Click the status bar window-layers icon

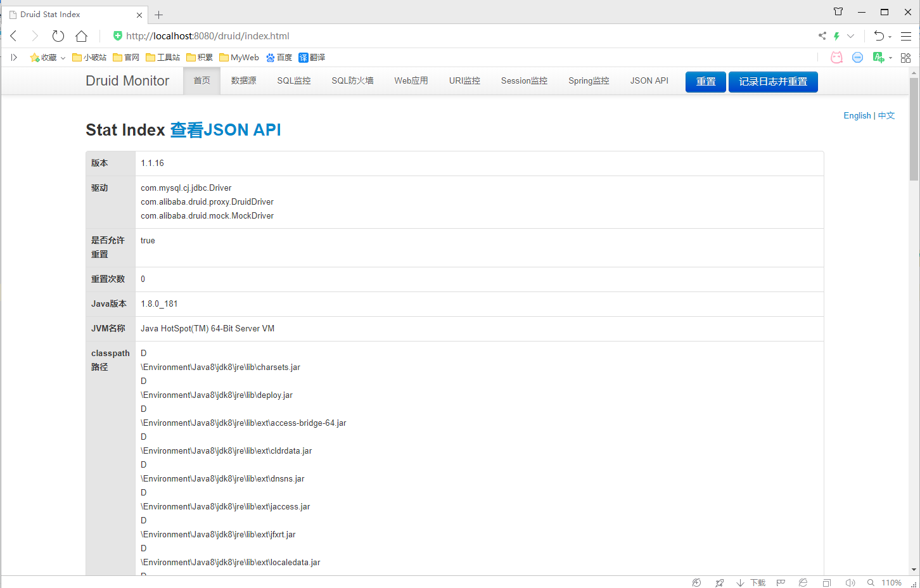click(x=826, y=583)
